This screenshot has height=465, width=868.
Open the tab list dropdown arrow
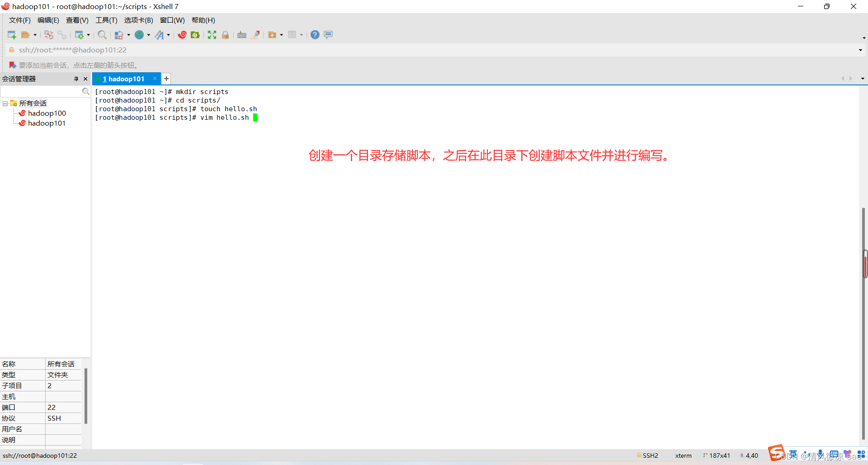[863, 79]
